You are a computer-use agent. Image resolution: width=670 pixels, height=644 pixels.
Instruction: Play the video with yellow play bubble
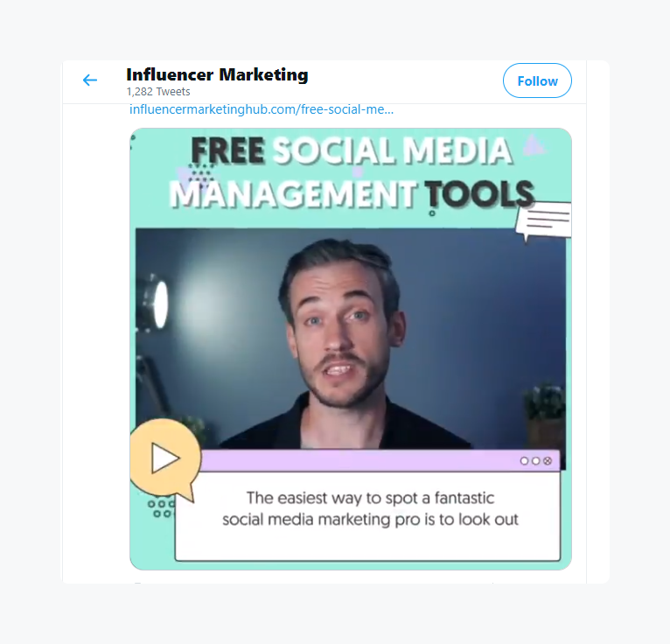[x=165, y=458]
